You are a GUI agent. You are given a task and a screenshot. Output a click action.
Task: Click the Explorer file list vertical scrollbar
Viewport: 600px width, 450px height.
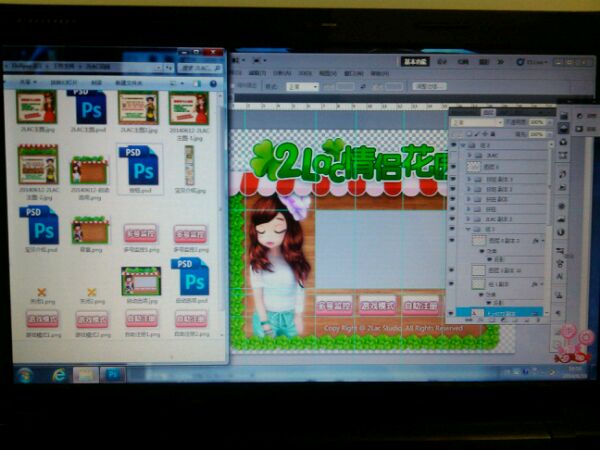coord(220,214)
